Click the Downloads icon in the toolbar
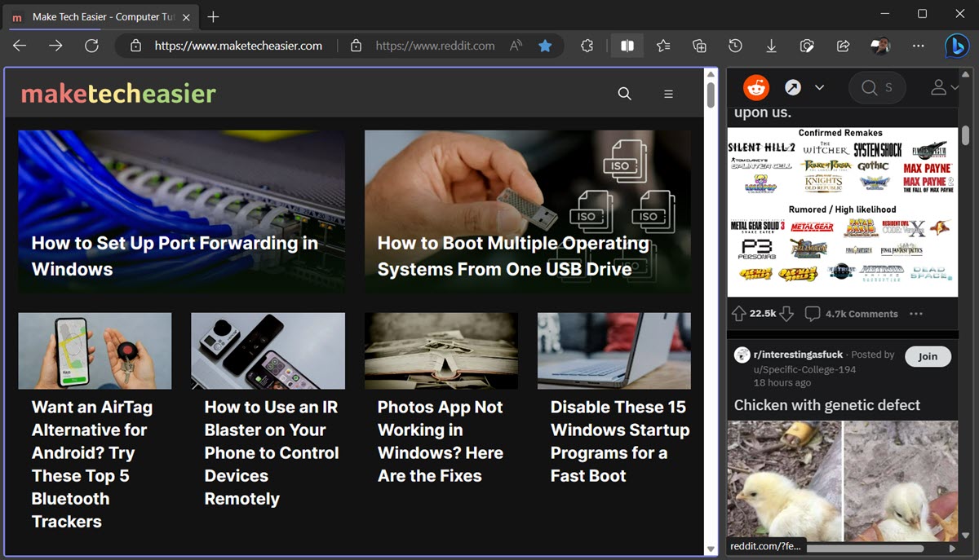This screenshot has width=979, height=560. (771, 46)
